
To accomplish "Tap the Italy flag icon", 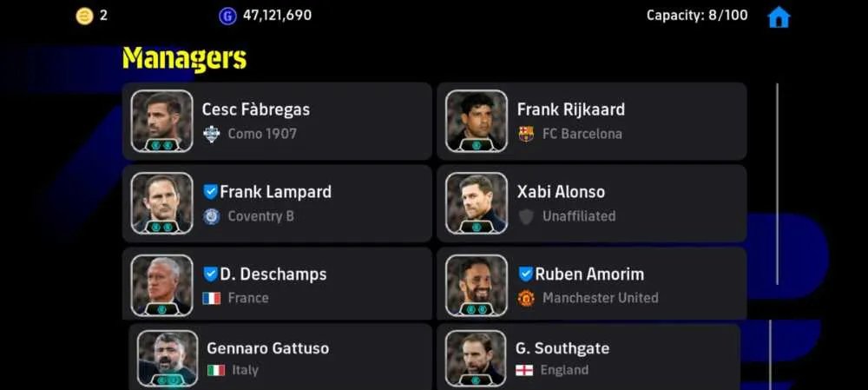I will (x=216, y=370).
